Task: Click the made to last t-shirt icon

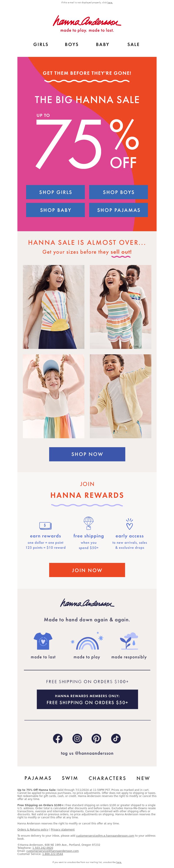Action: (x=43, y=641)
